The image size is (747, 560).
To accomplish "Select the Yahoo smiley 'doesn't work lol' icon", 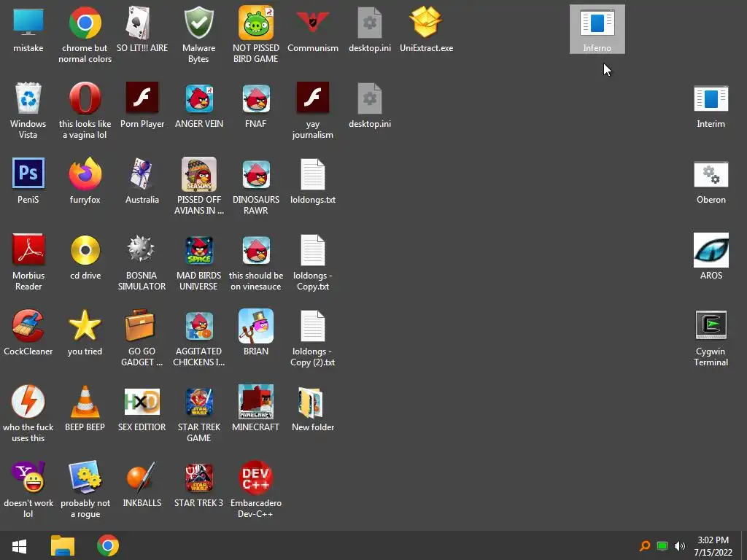I will [x=28, y=477].
